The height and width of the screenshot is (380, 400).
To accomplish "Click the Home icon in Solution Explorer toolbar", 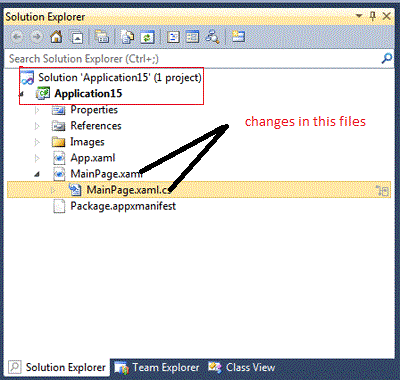I will (56, 36).
